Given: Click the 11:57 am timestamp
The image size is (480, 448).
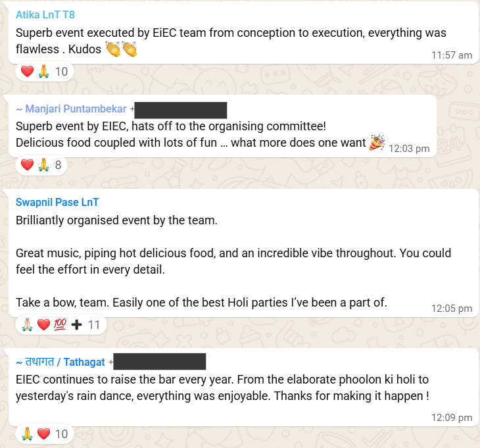Looking at the screenshot, I should 452,55.
